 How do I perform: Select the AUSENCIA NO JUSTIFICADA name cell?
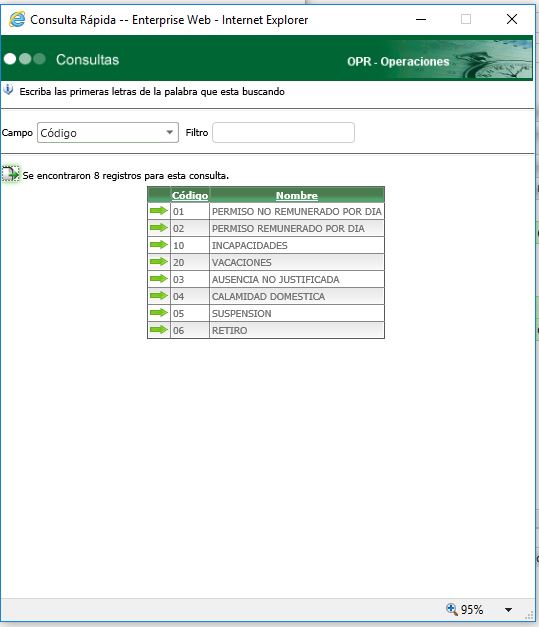coord(297,279)
